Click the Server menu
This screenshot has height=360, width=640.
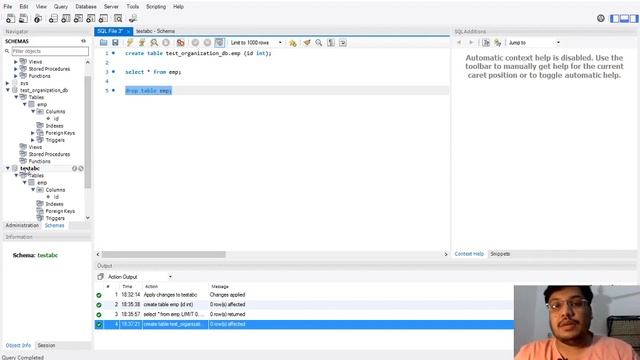point(111,7)
